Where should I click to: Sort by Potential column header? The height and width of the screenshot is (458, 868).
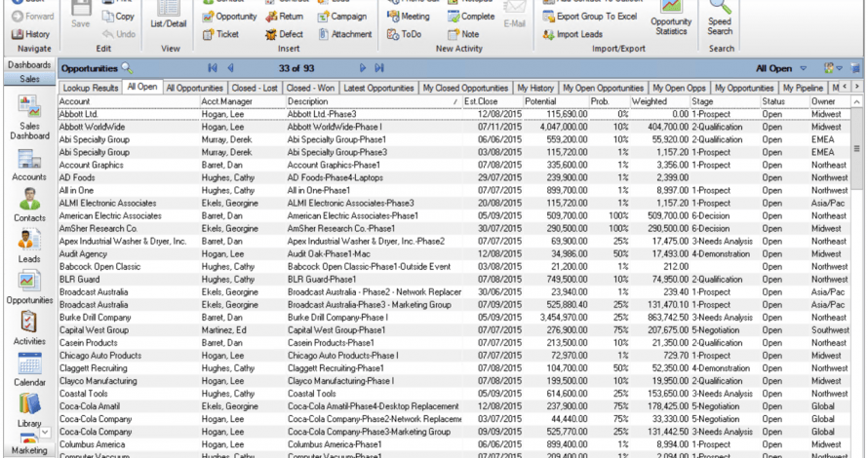tap(556, 101)
